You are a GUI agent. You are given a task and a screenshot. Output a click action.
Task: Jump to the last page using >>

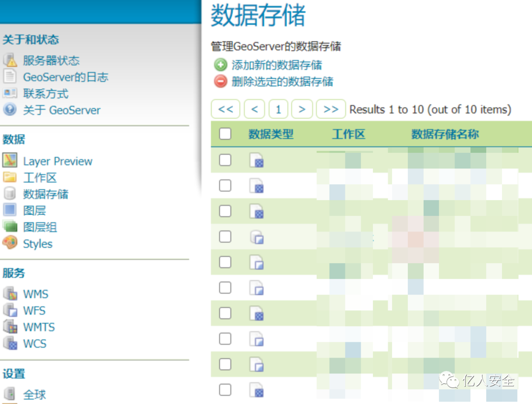click(x=331, y=109)
